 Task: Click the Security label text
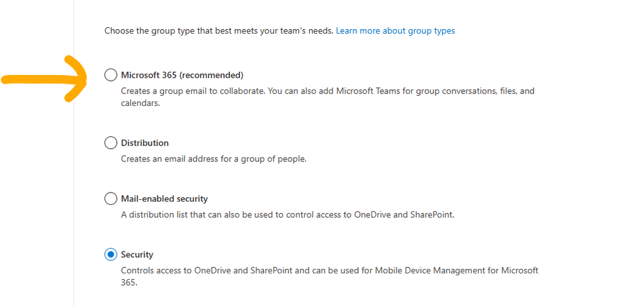pyautogui.click(x=137, y=255)
